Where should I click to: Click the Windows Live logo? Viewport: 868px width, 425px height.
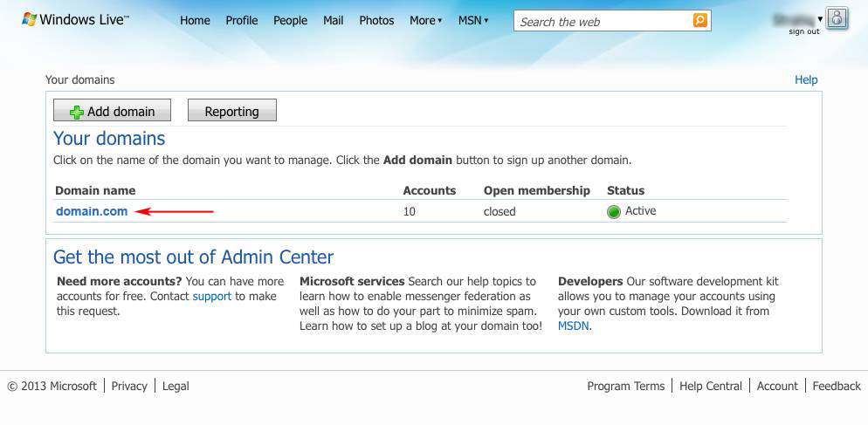[75, 20]
